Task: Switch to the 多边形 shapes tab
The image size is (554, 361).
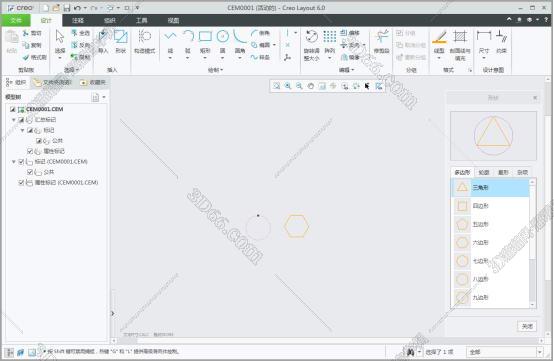Action: tap(462, 172)
